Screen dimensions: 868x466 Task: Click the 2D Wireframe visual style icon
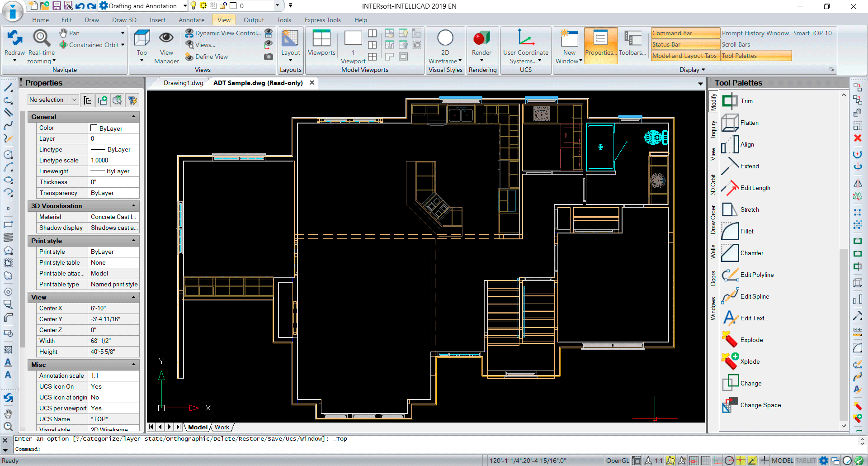pos(445,38)
